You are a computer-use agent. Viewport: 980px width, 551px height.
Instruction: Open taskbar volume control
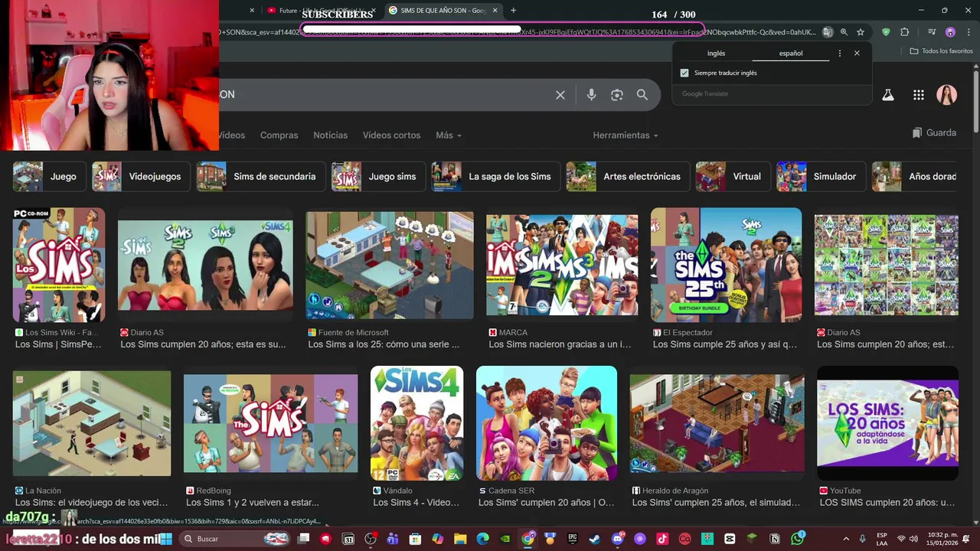[915, 539]
